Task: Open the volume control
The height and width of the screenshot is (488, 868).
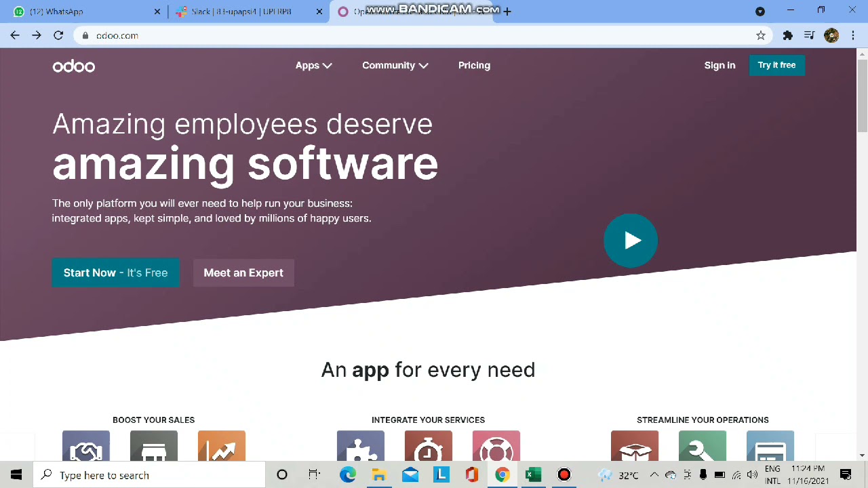Action: [x=752, y=475]
